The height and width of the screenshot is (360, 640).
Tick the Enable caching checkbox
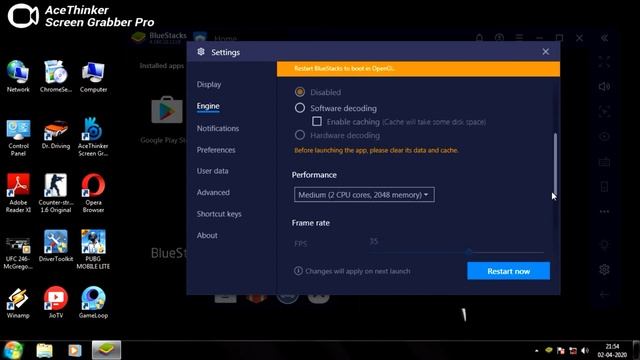click(317, 121)
